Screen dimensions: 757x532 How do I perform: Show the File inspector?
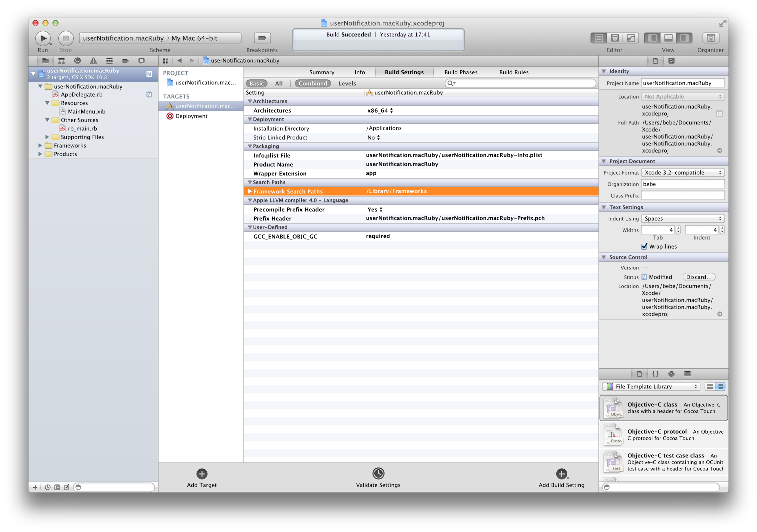(x=655, y=61)
